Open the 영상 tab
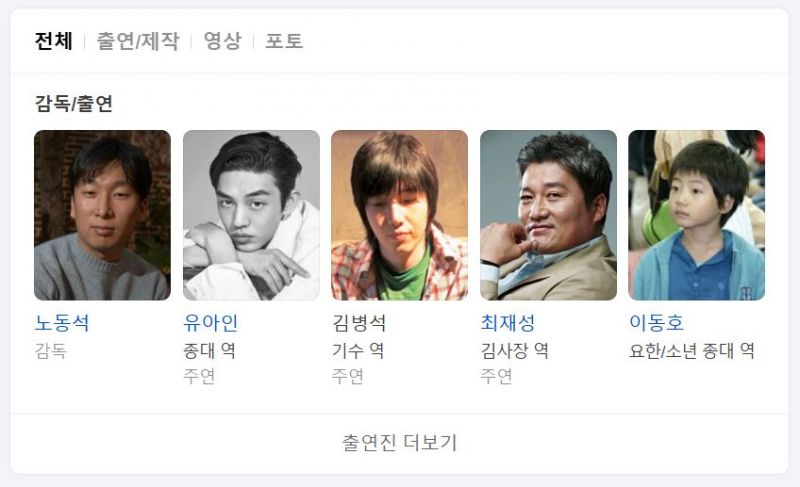This screenshot has width=800, height=487. tap(222, 41)
